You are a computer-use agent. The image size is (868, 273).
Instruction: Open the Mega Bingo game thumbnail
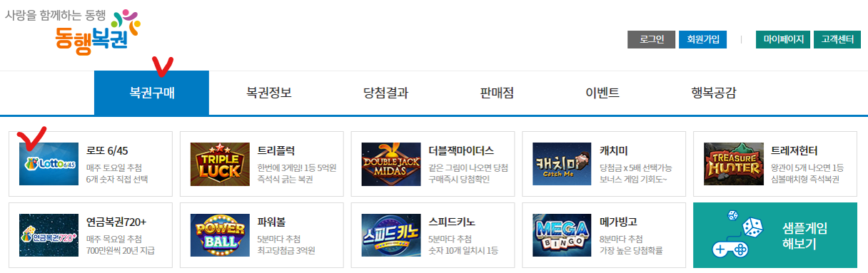pyautogui.click(x=562, y=235)
